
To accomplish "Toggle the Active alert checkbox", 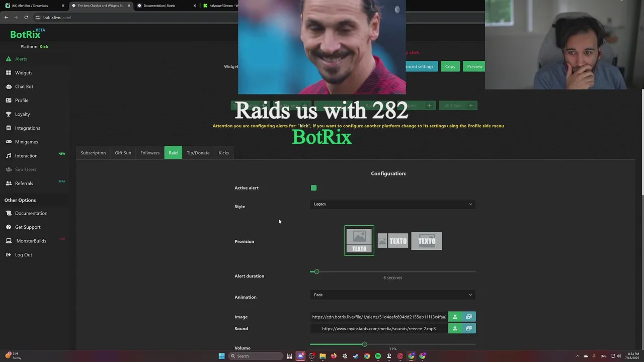I will tap(313, 188).
